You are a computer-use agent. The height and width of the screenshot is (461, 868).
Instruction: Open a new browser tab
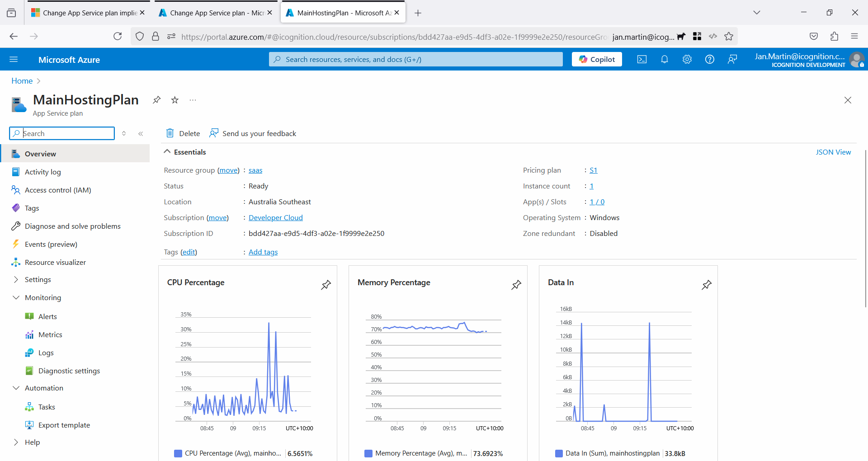pyautogui.click(x=418, y=13)
